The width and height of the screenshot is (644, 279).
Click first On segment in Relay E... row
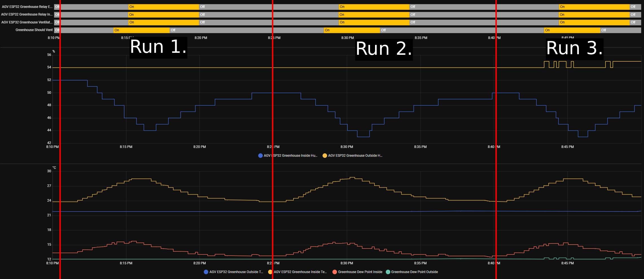163,7
